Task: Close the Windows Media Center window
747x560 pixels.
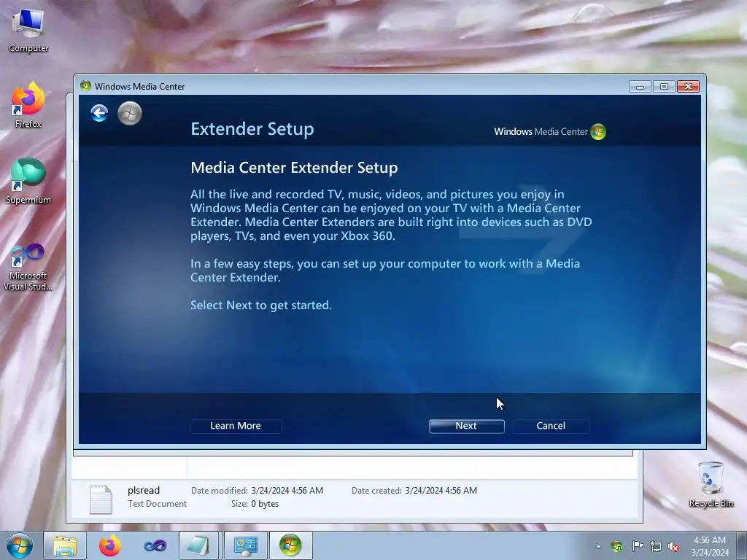Action: pyautogui.click(x=688, y=86)
